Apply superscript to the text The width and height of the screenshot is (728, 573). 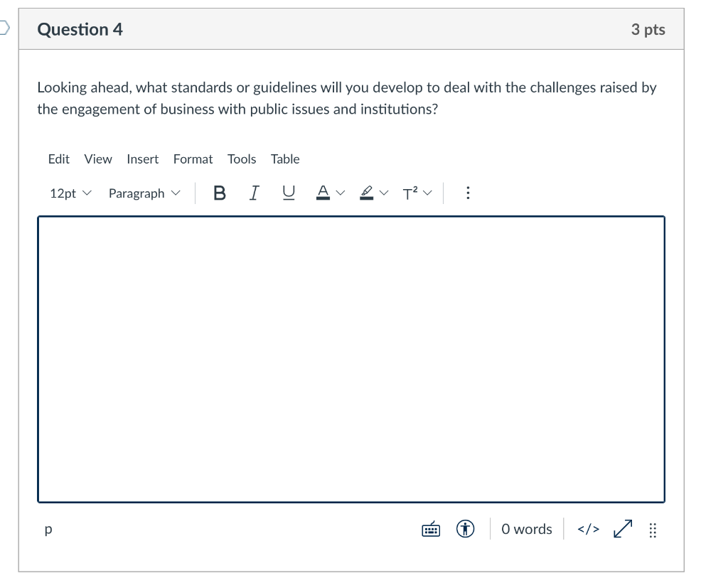(409, 193)
